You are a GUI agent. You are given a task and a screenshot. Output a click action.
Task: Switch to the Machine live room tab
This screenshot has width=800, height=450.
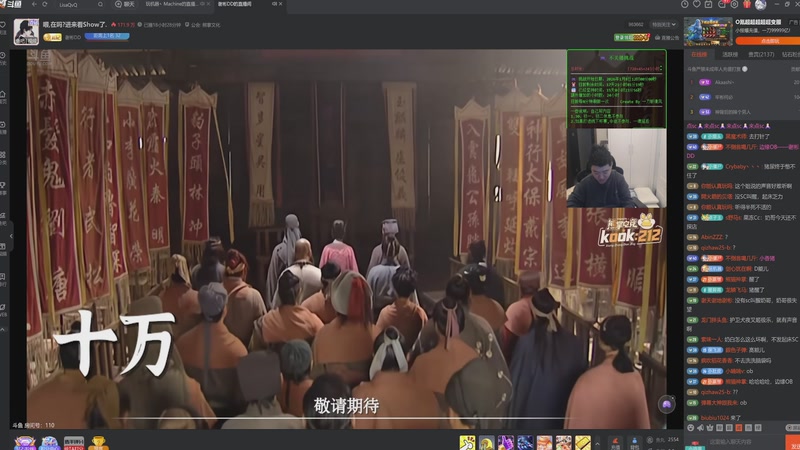click(x=171, y=4)
